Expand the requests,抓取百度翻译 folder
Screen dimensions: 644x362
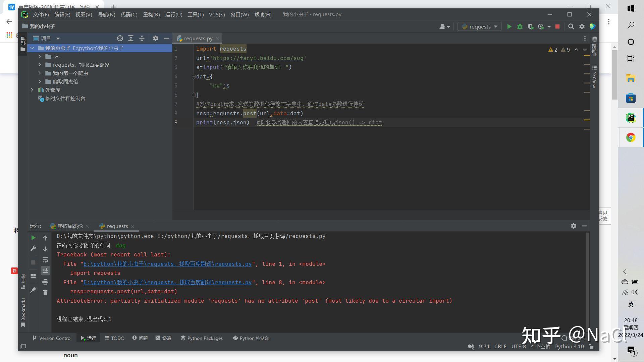(x=40, y=65)
